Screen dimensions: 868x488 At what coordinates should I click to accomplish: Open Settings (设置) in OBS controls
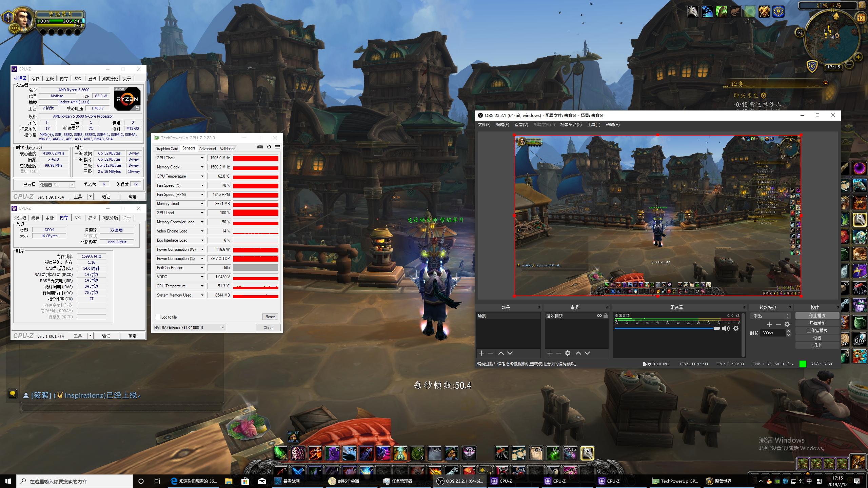pos(817,338)
